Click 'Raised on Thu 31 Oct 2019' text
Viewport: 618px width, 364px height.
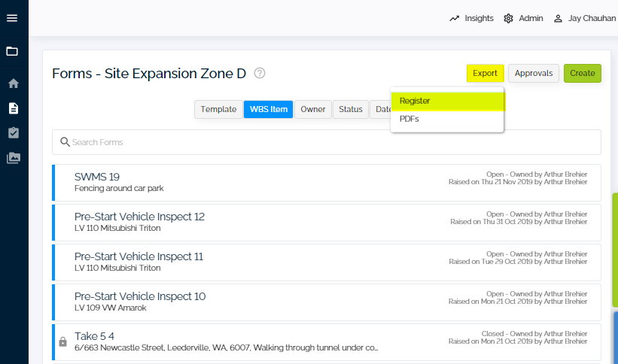[x=492, y=222]
